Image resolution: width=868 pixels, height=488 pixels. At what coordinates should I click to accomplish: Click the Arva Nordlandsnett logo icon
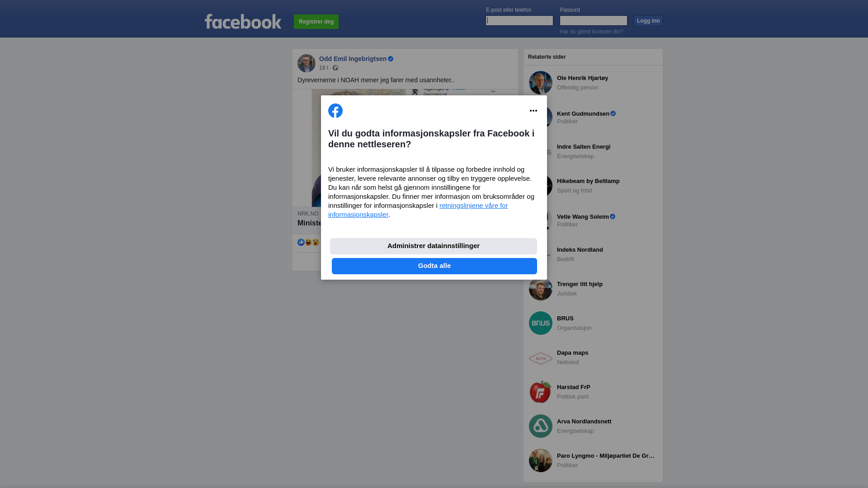pos(541,426)
